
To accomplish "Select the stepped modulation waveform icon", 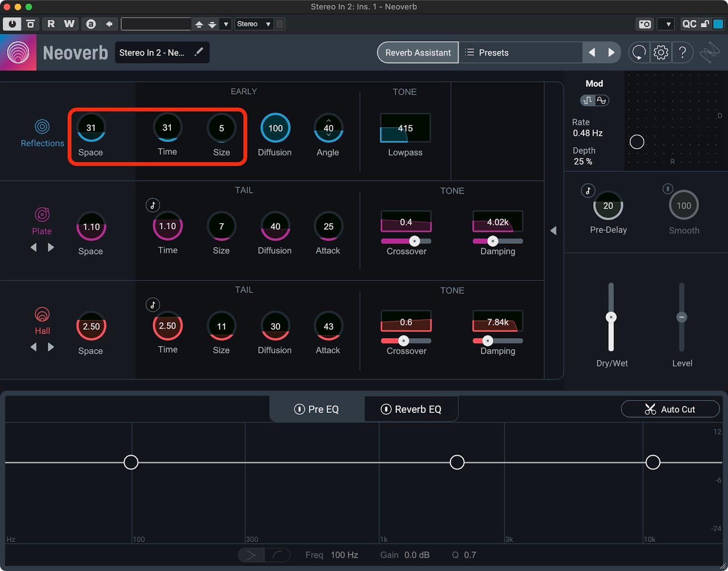I will 588,100.
